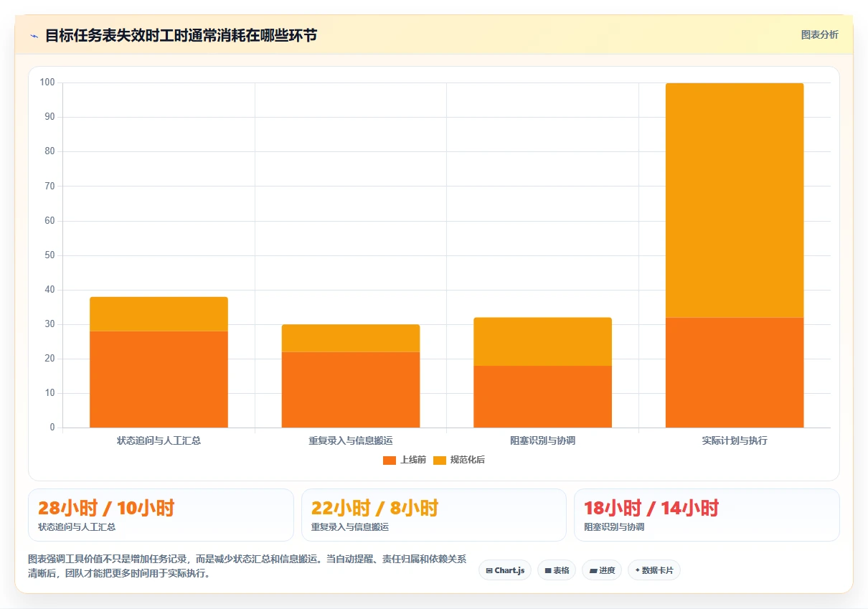This screenshot has width=868, height=609.
Task: Click the 阻塞识别与协调 axis label
Action: click(x=542, y=440)
